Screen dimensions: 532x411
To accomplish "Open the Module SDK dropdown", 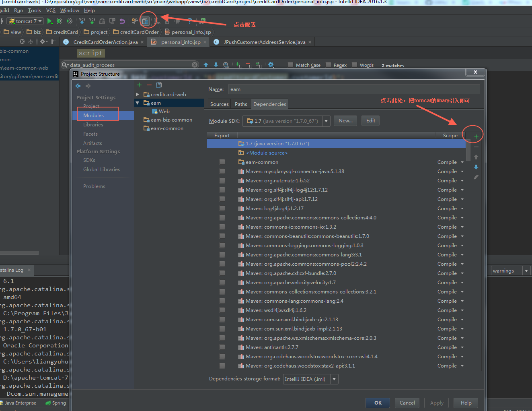I will click(x=326, y=121).
